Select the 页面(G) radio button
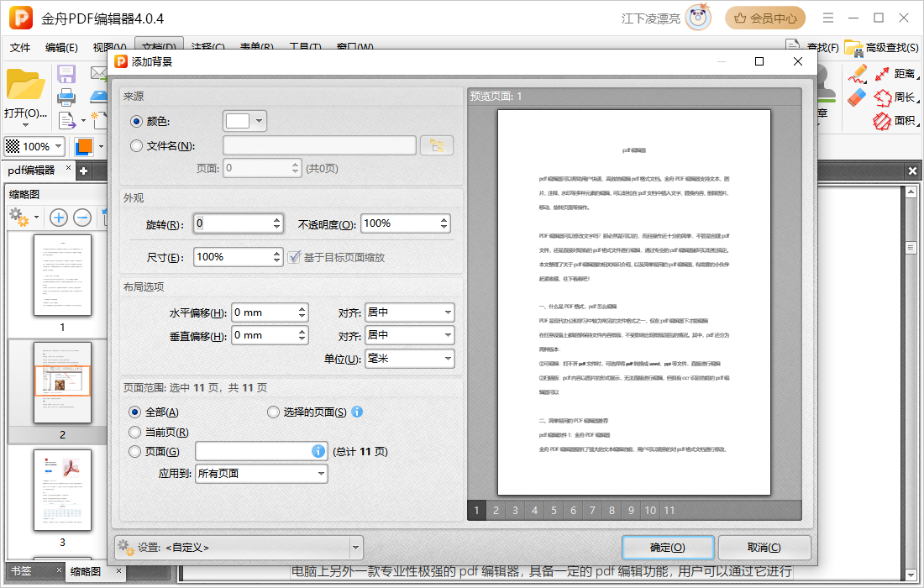Image resolution: width=924 pixels, height=588 pixels. (135, 451)
